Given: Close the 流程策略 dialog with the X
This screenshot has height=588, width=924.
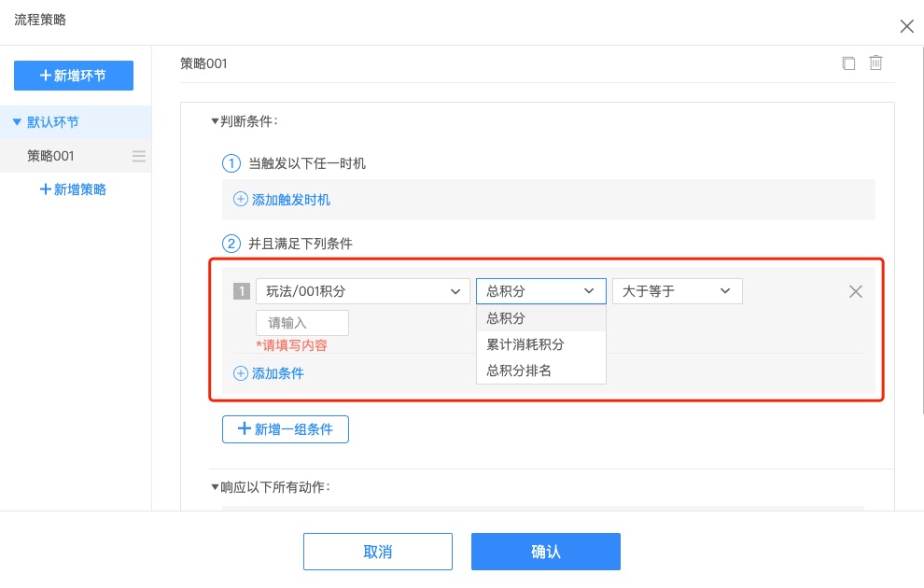Looking at the screenshot, I should click(x=907, y=26).
